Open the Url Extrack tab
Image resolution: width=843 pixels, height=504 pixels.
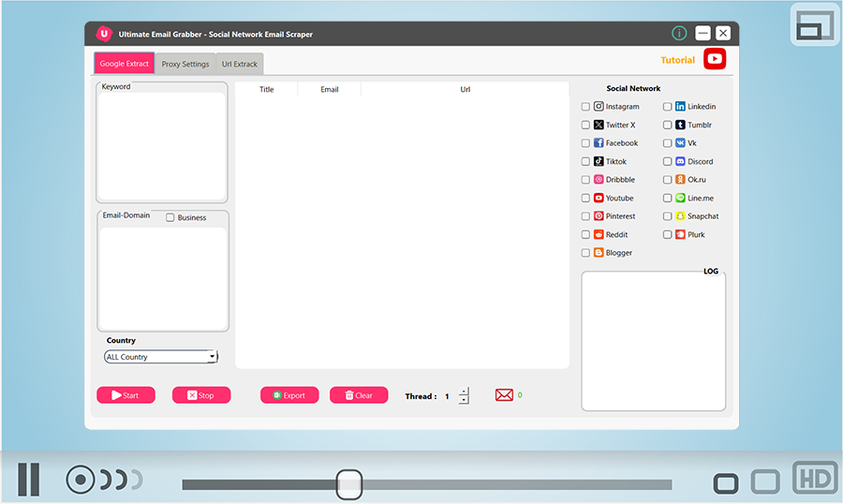tap(240, 65)
